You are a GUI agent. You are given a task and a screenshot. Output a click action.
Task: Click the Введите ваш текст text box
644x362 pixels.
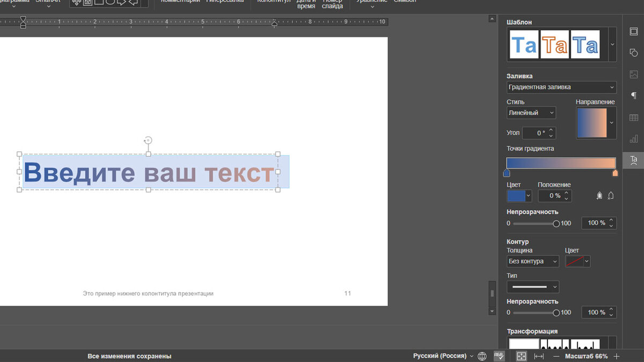(149, 172)
